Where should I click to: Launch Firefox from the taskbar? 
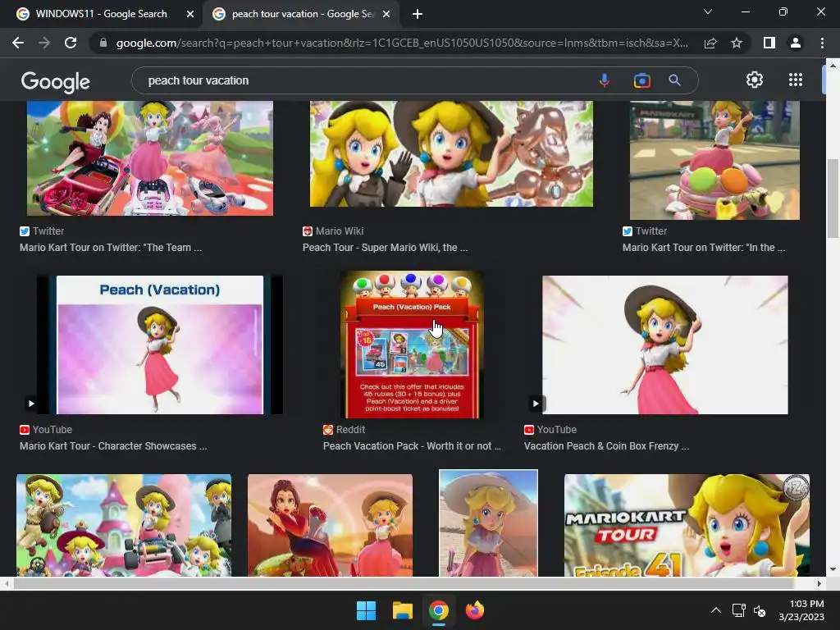[x=475, y=610]
